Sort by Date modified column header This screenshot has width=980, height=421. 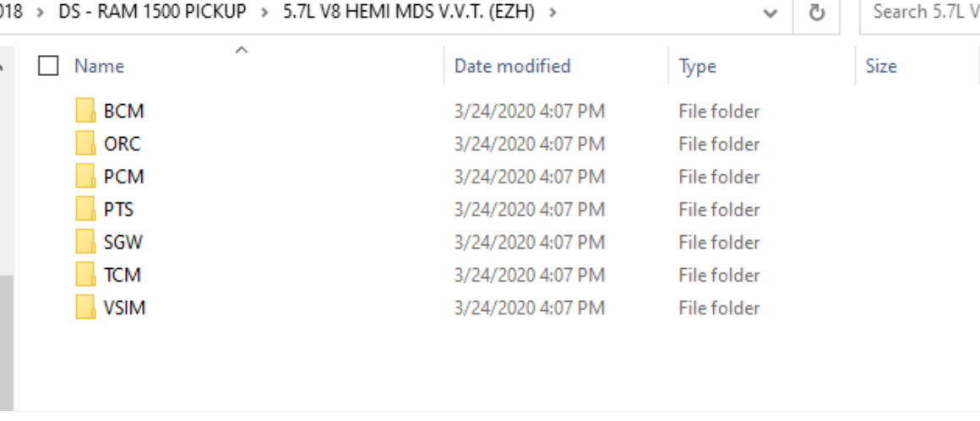click(512, 66)
